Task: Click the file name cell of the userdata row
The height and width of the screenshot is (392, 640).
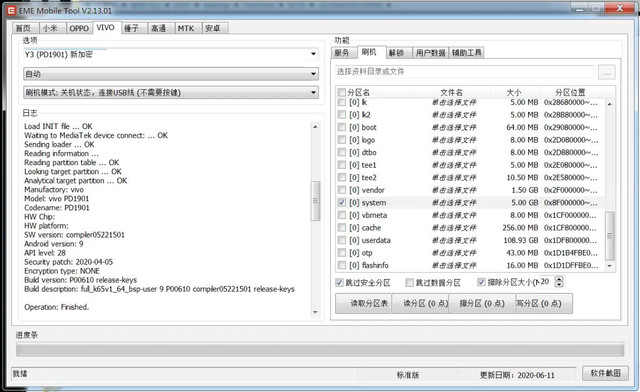Action: 454,240
